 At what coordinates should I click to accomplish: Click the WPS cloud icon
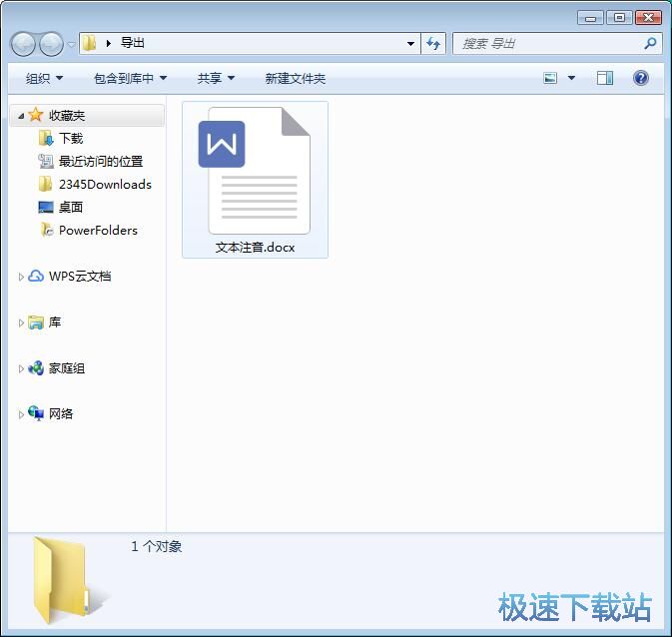tap(36, 276)
